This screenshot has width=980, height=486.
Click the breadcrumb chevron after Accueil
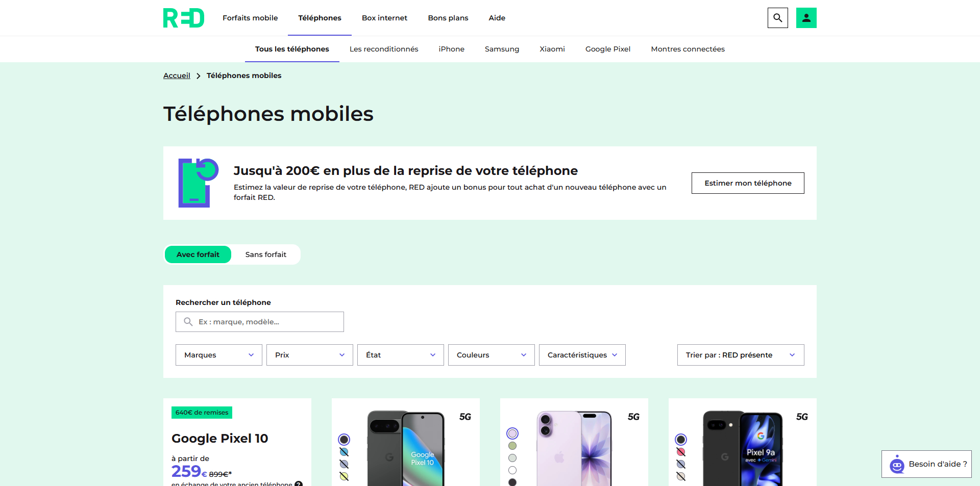click(x=199, y=76)
